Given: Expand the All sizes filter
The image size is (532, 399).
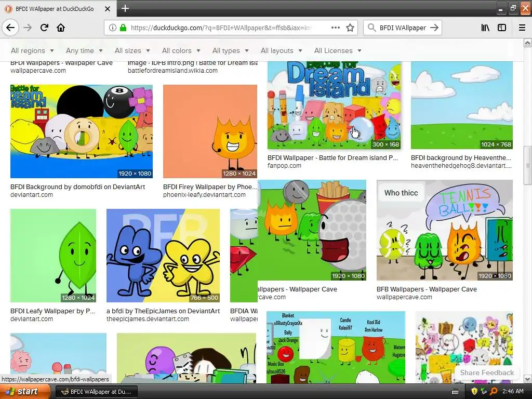Looking at the screenshot, I should coord(132,50).
